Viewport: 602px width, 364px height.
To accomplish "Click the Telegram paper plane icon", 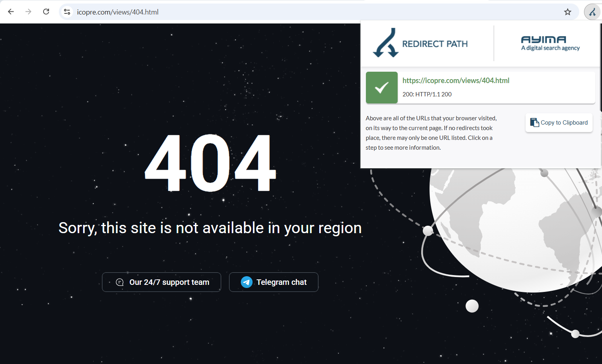I will [x=246, y=282].
